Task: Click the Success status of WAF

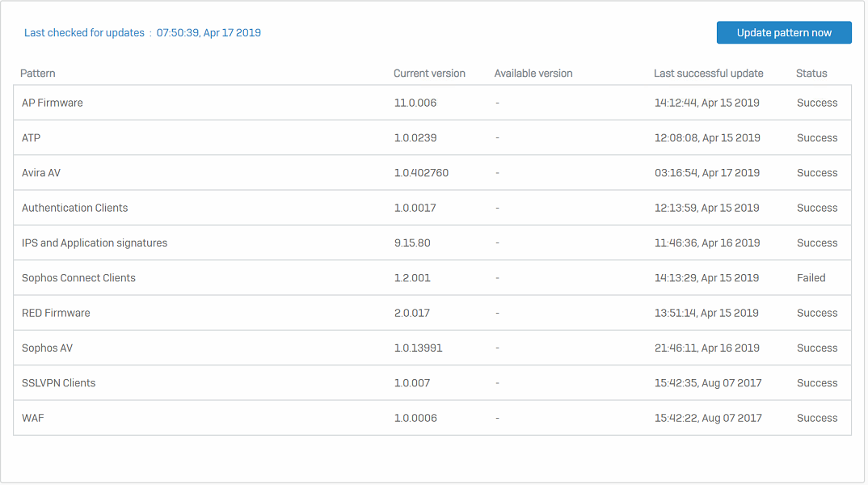Action: (817, 418)
